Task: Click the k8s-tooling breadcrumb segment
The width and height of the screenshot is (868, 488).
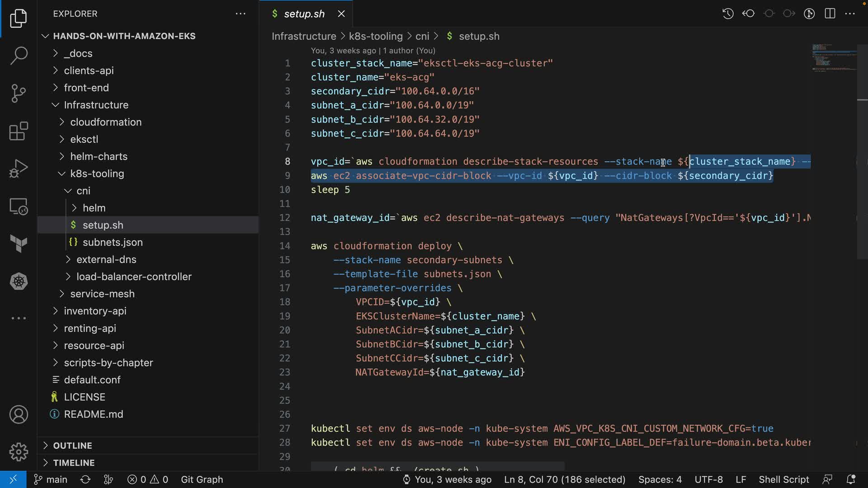Action: click(x=375, y=36)
